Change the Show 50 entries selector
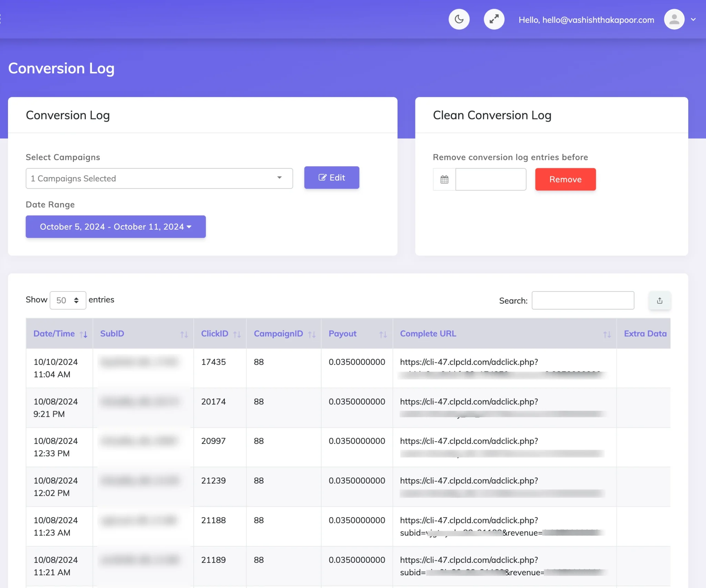 [68, 300]
